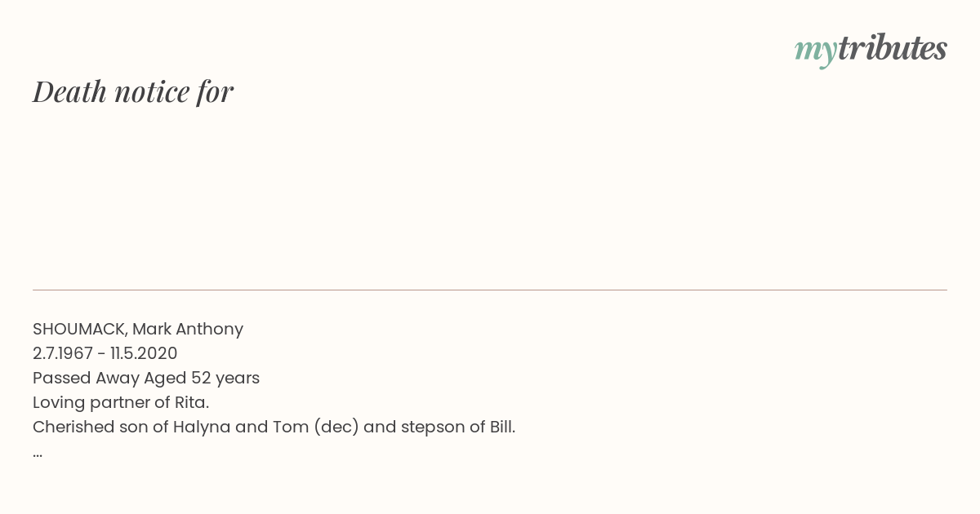Click the word 'Rita' in notice

189,402
